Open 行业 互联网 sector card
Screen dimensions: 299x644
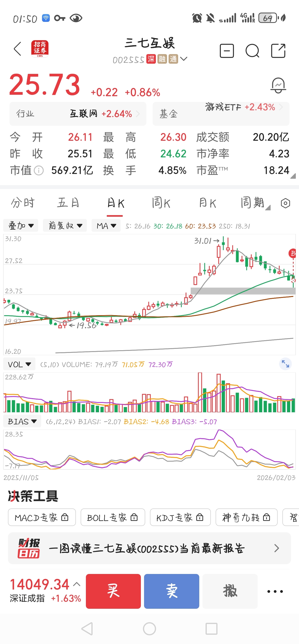(78, 114)
